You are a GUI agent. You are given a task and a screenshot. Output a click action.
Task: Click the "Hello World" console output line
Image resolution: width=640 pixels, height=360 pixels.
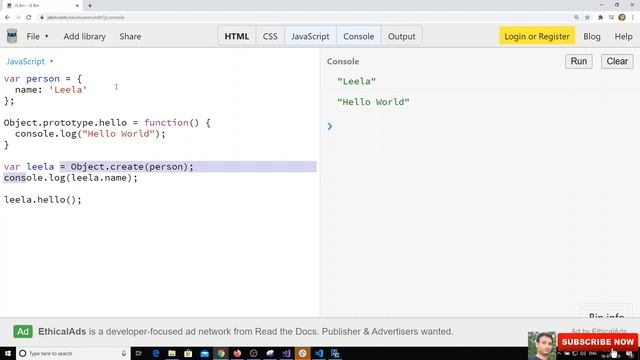pos(373,102)
